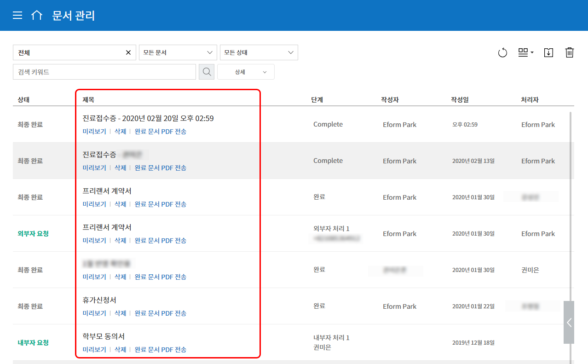Send completed PDF for 진료접수증 02월 20일
The height and width of the screenshot is (364, 588).
click(161, 132)
